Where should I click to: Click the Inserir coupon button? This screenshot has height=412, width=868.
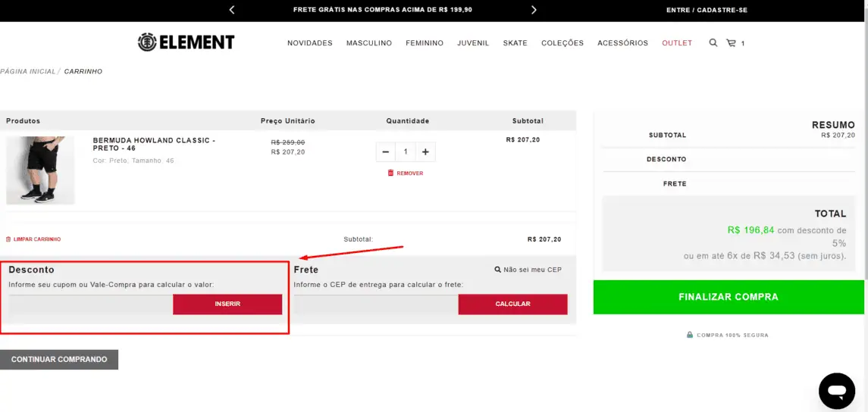click(x=227, y=304)
